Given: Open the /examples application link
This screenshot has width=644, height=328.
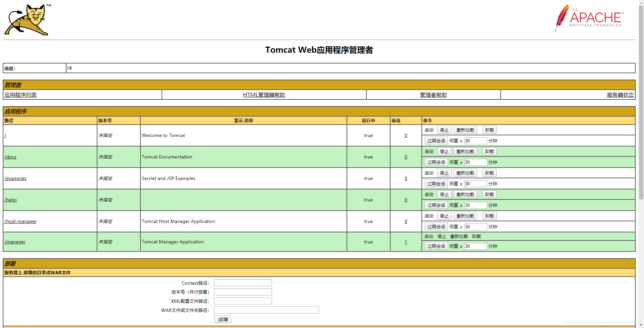Looking at the screenshot, I should click(x=15, y=178).
